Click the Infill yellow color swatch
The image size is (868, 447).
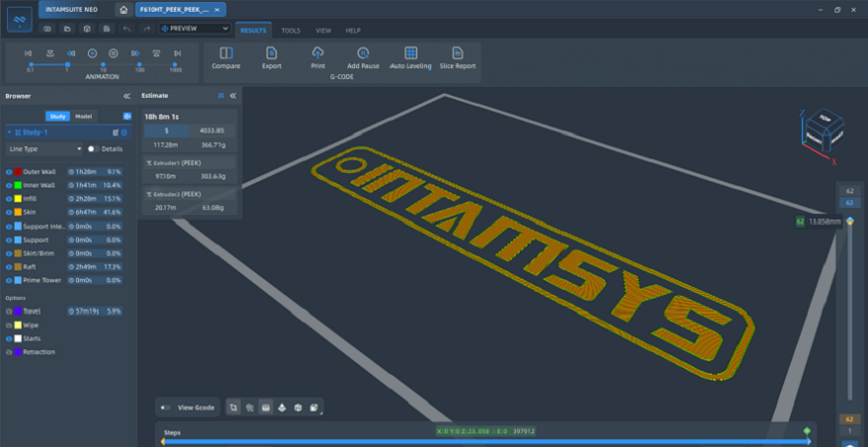pyautogui.click(x=18, y=199)
